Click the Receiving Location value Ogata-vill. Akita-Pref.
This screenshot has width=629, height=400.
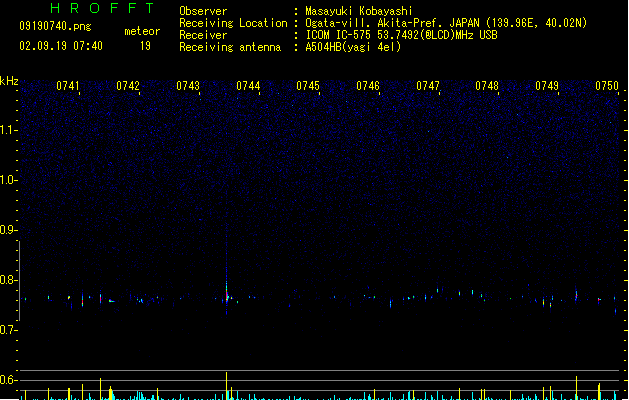tap(375, 23)
